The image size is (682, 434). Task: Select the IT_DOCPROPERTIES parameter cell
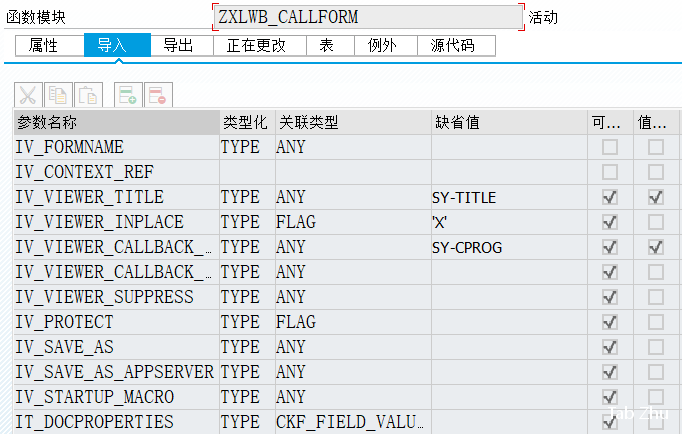tap(117, 422)
